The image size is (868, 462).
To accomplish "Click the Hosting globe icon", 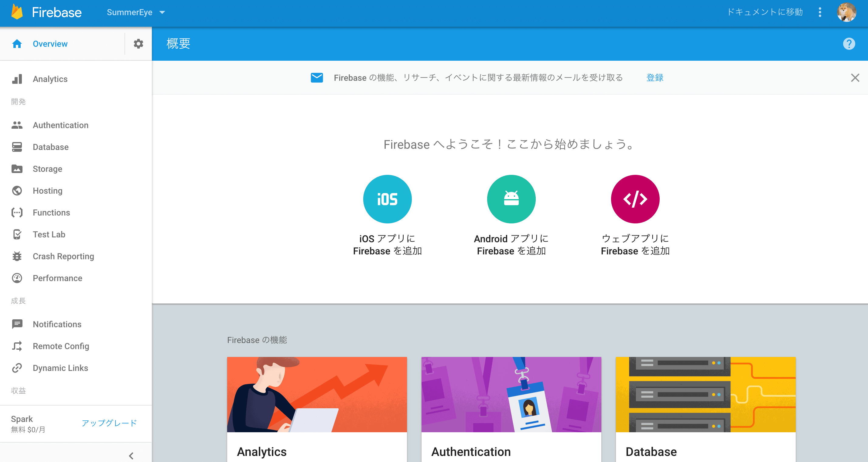I will coord(17,191).
